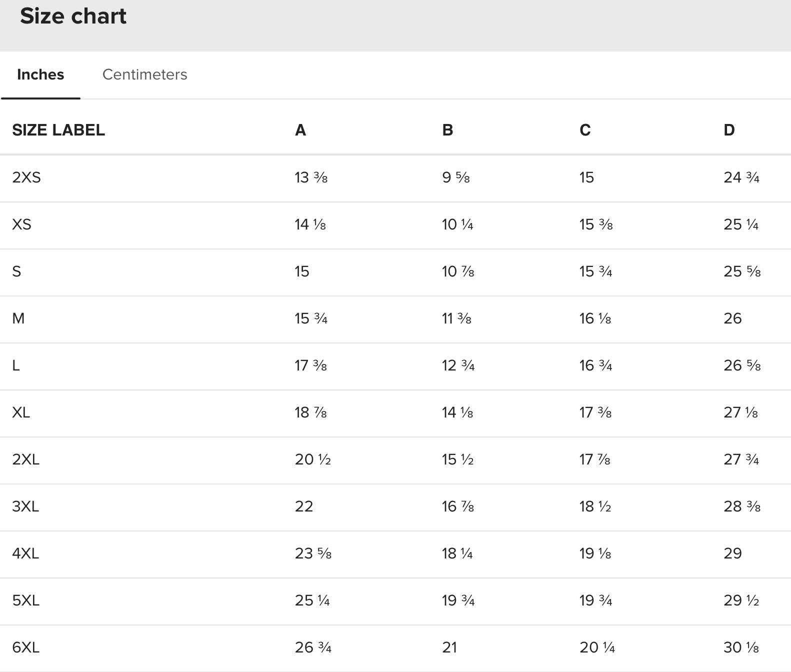
Task: Select the 2XS size row label
Action: (26, 177)
